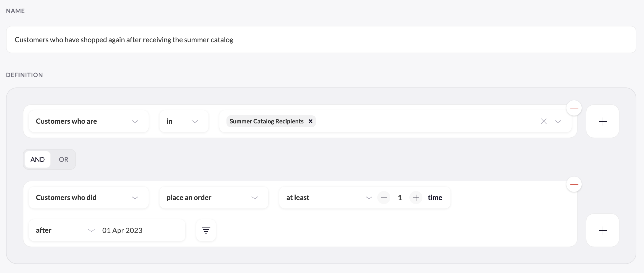Remove Summer Catalog Recipients tag
Screen dimensions: 644x273
pos(310,121)
